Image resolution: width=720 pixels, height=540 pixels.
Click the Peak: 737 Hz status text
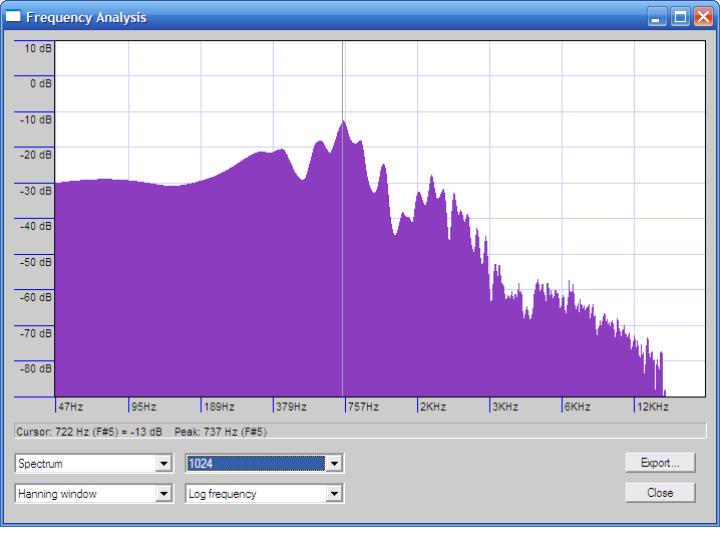click(x=220, y=432)
